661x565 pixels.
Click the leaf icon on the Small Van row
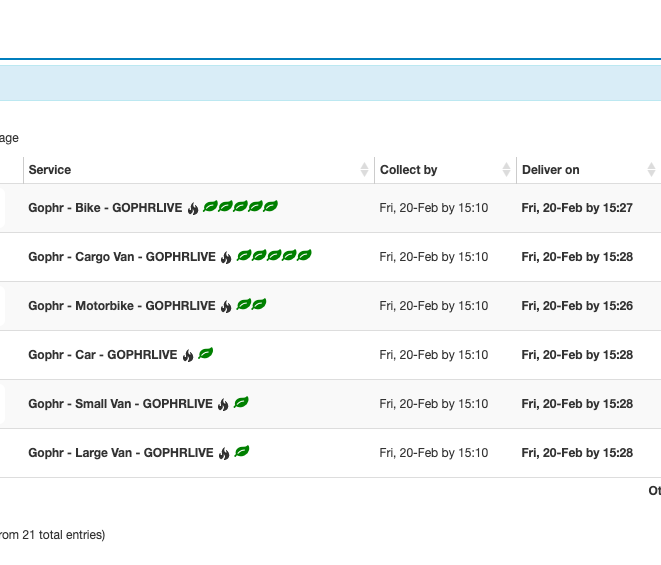click(x=241, y=402)
